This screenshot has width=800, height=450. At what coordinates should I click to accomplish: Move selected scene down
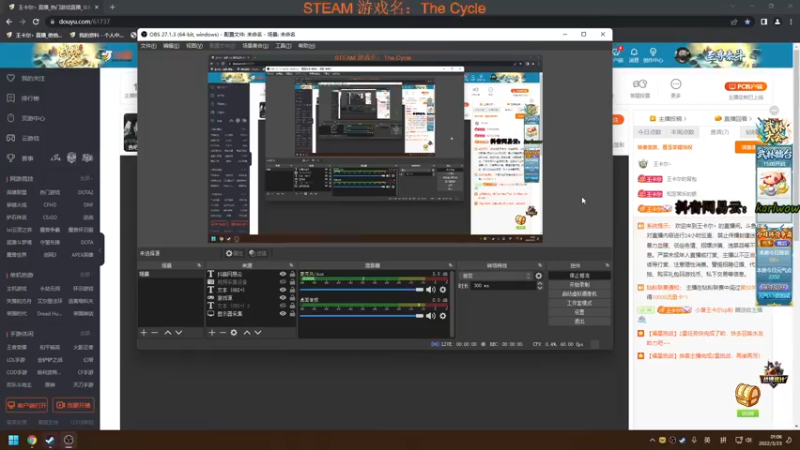pos(179,333)
